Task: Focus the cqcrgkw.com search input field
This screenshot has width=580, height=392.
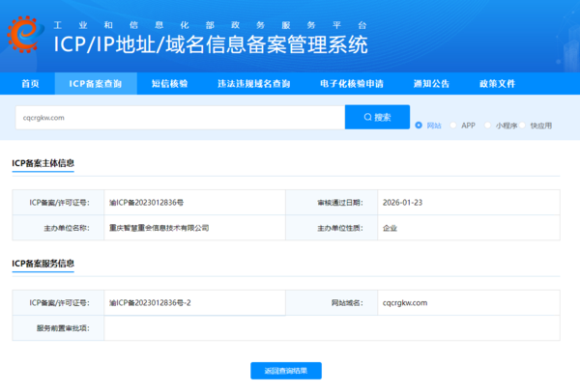Action: (x=180, y=118)
